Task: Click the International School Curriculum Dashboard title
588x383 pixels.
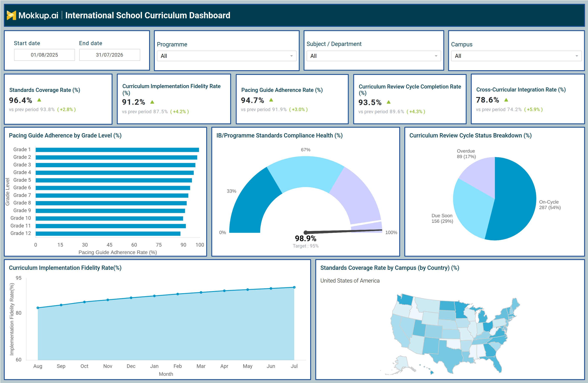Action: tap(148, 15)
